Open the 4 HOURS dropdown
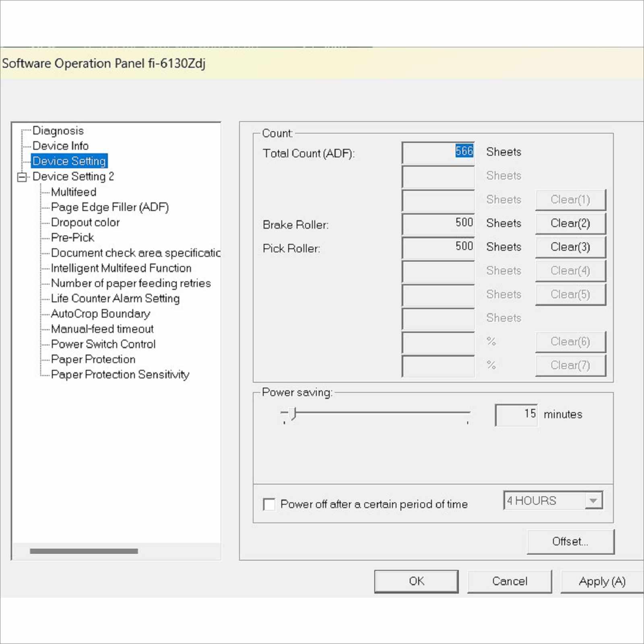This screenshot has height=644, width=644. tap(553, 501)
